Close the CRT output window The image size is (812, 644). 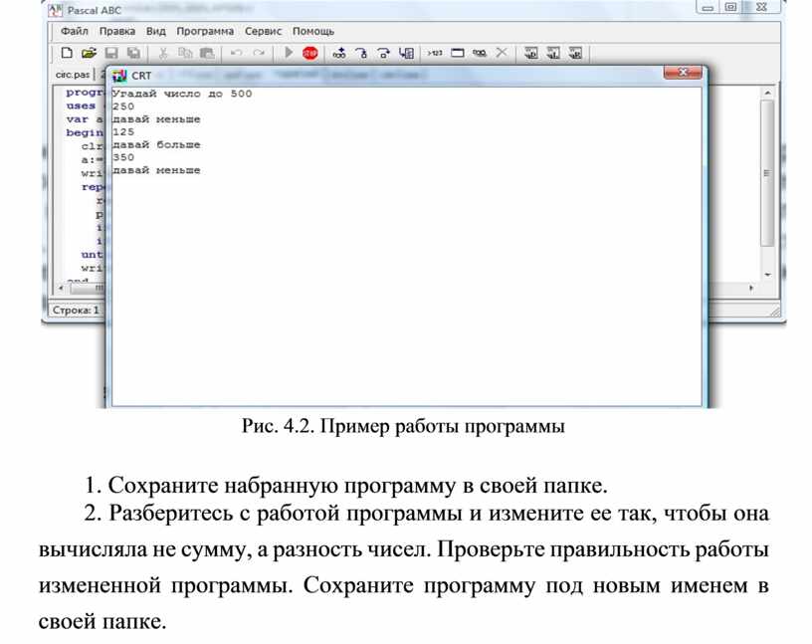point(683,73)
